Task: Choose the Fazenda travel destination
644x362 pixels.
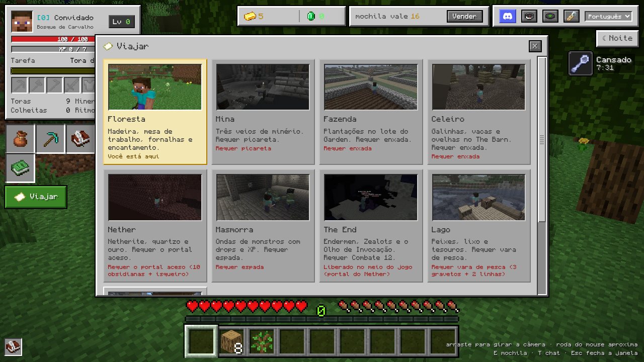Action: [x=371, y=112]
